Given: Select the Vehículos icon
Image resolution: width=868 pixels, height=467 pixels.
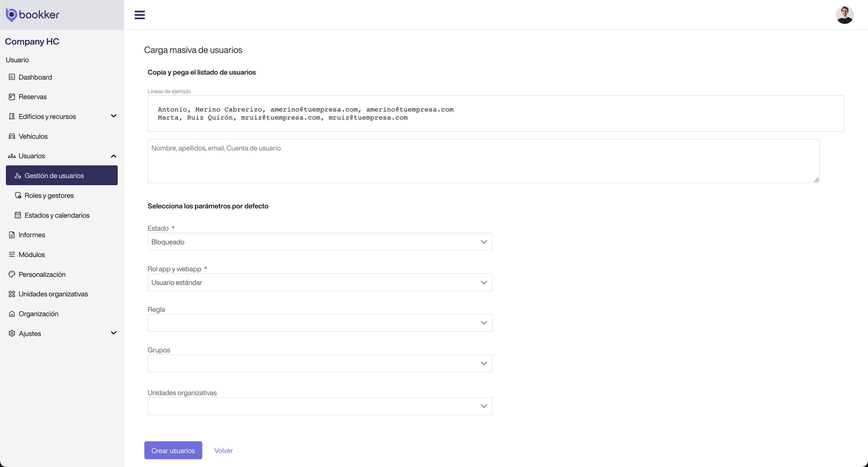Looking at the screenshot, I should (12, 136).
